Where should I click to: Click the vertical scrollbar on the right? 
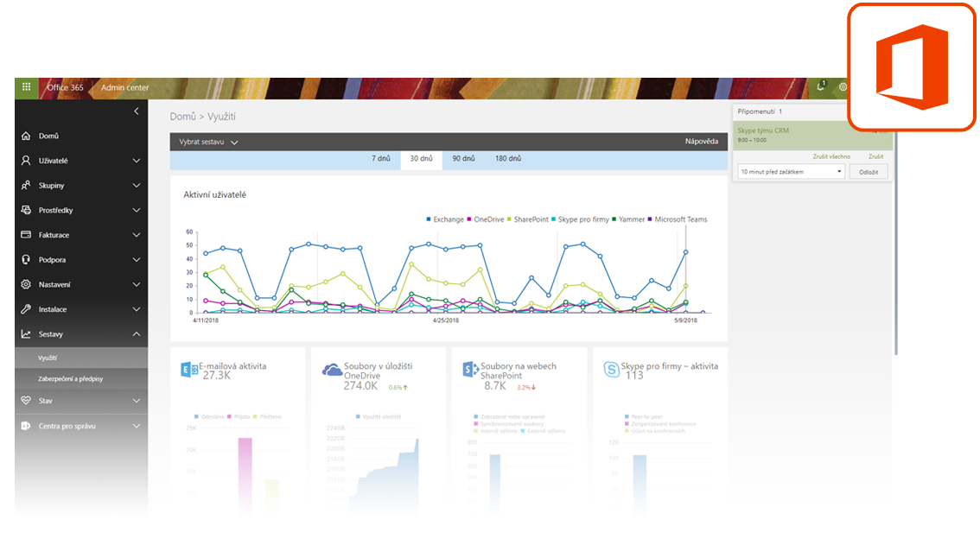(895, 244)
